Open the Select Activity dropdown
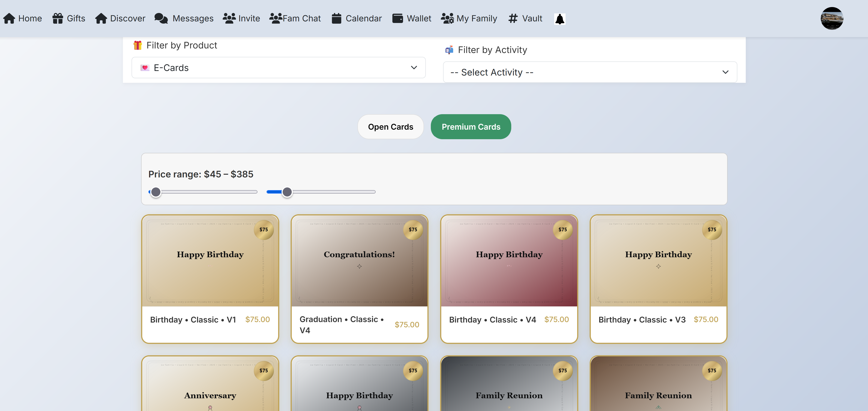 590,72
